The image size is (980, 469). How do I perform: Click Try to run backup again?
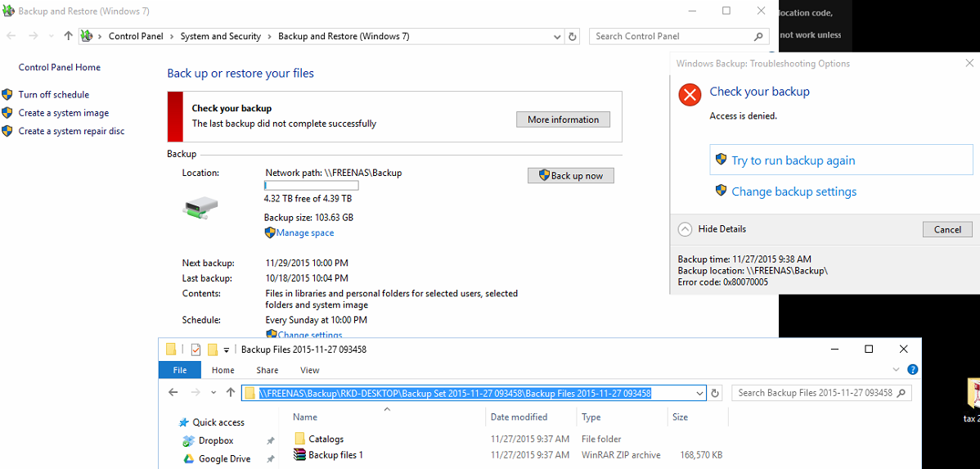841,160
